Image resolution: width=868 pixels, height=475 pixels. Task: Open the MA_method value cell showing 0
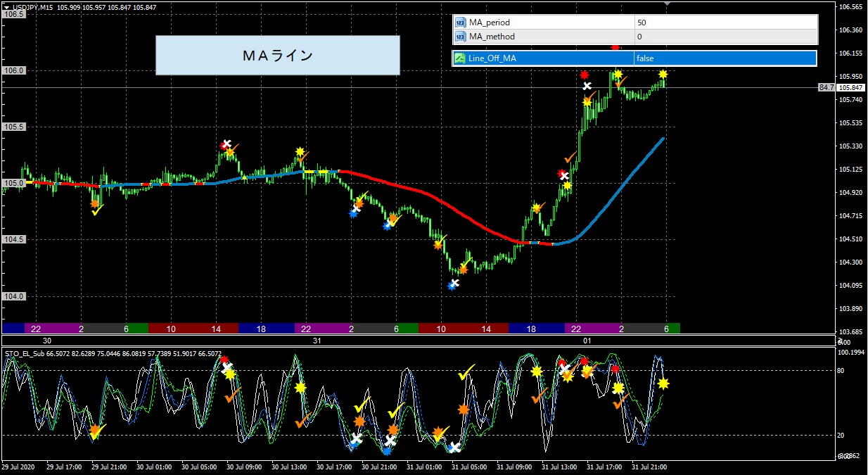click(724, 37)
